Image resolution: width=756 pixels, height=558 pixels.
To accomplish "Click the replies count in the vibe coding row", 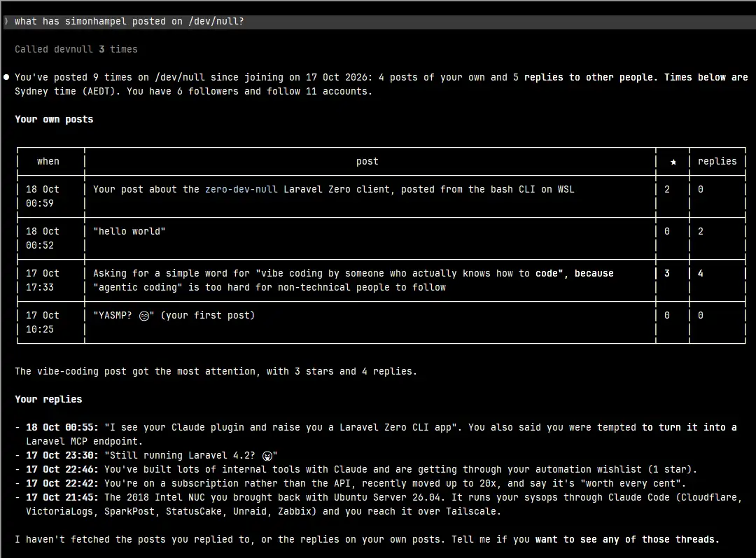I will click(x=701, y=274).
